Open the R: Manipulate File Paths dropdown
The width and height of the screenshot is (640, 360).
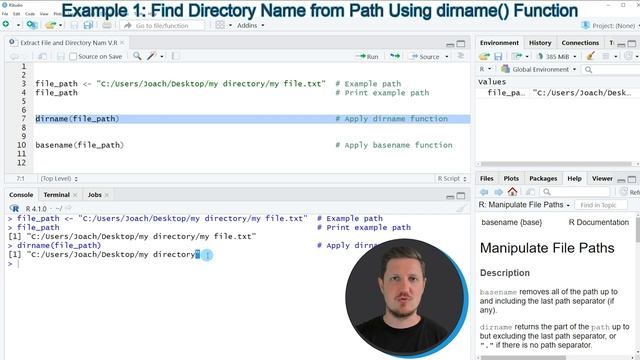coord(524,204)
